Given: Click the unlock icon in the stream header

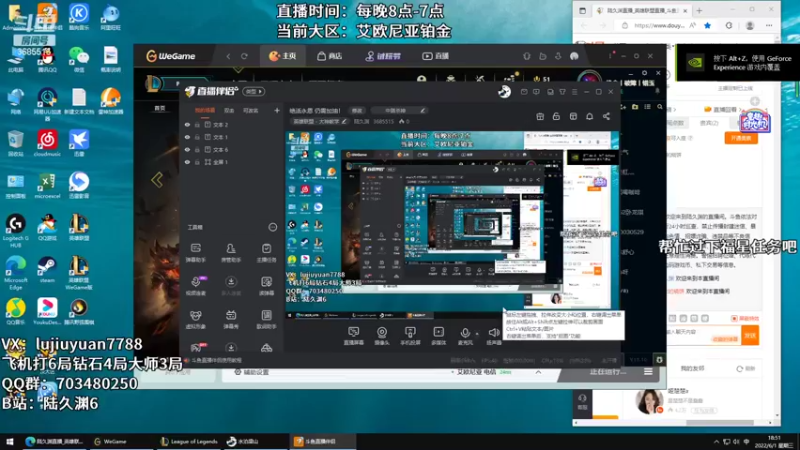Looking at the screenshot, I should pyautogui.click(x=556, y=116).
